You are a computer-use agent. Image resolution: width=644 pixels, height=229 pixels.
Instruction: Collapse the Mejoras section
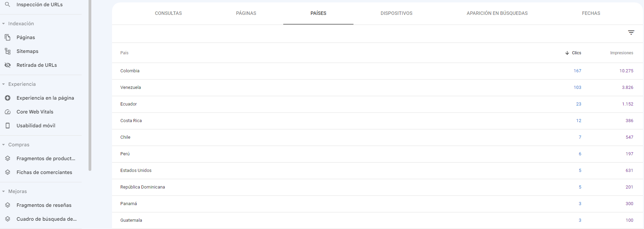pyautogui.click(x=3, y=191)
